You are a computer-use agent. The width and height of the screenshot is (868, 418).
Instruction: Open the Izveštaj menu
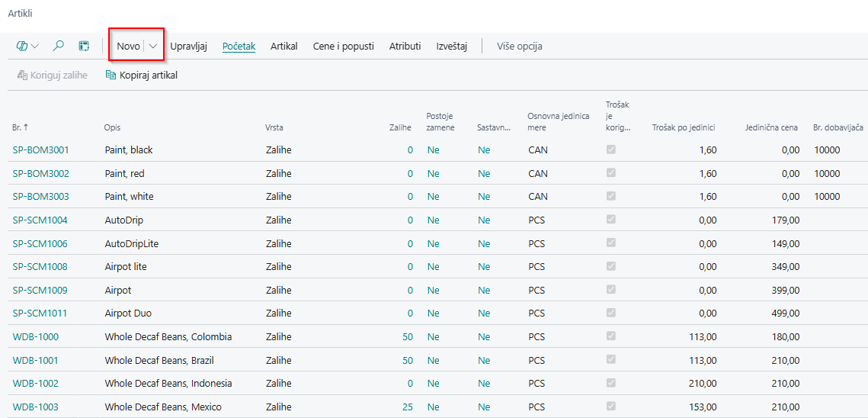(x=451, y=46)
